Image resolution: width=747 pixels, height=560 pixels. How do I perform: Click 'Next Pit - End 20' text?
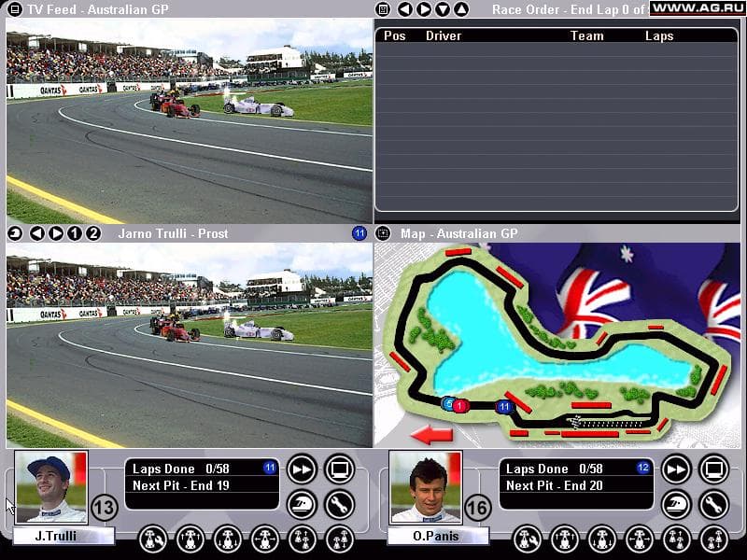554,485
